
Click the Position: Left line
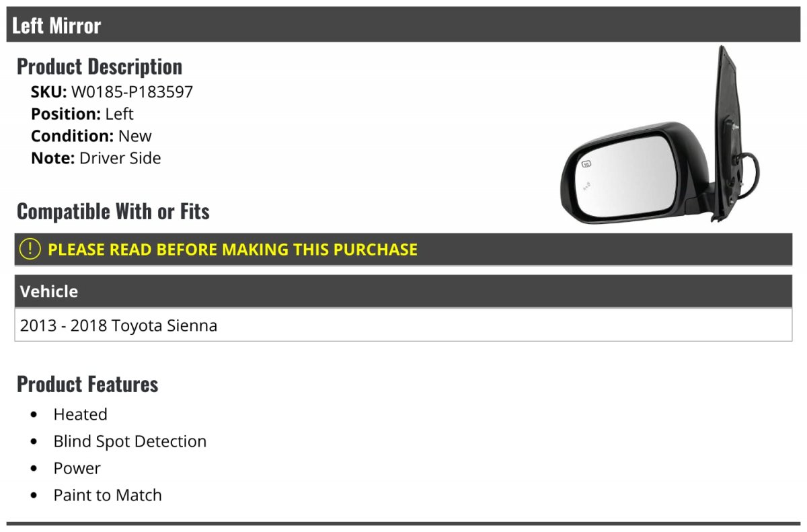[x=82, y=114]
